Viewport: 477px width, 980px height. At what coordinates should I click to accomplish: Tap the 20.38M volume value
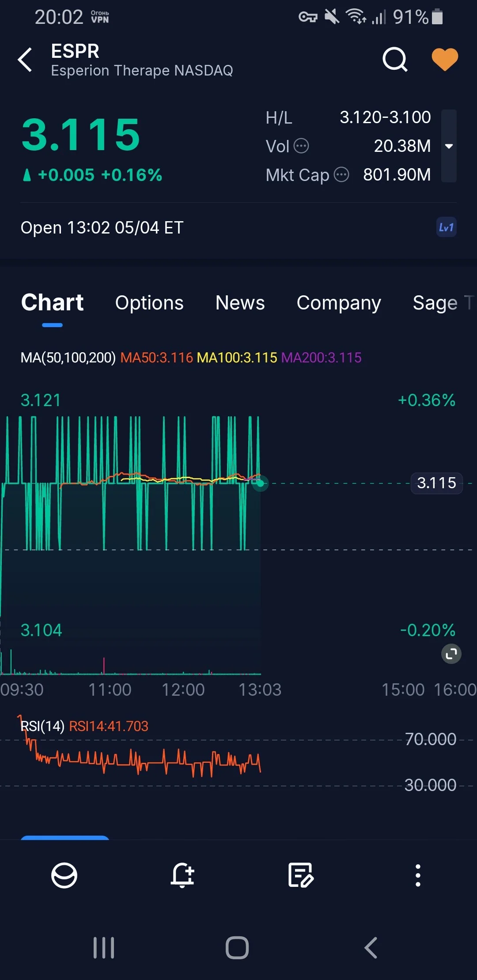402,146
